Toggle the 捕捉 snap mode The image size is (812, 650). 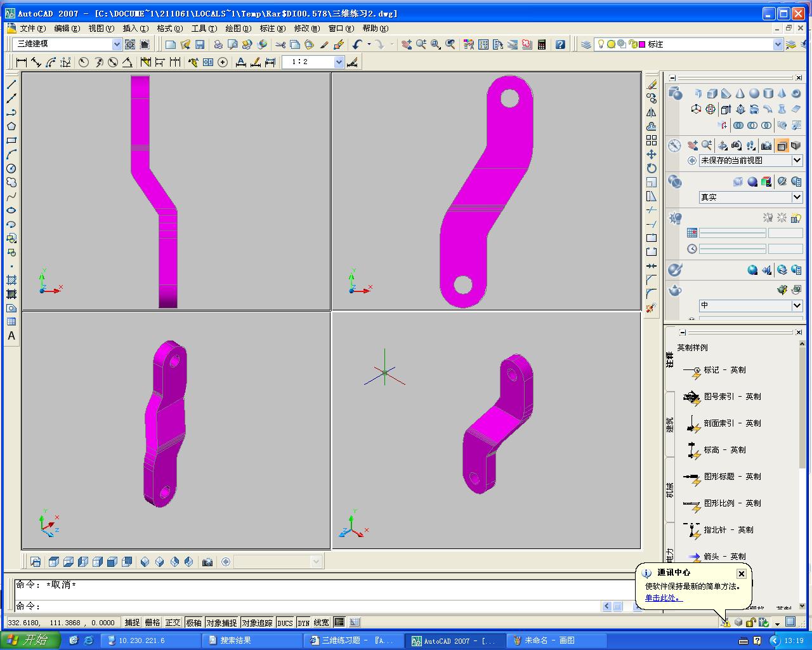pyautogui.click(x=133, y=623)
